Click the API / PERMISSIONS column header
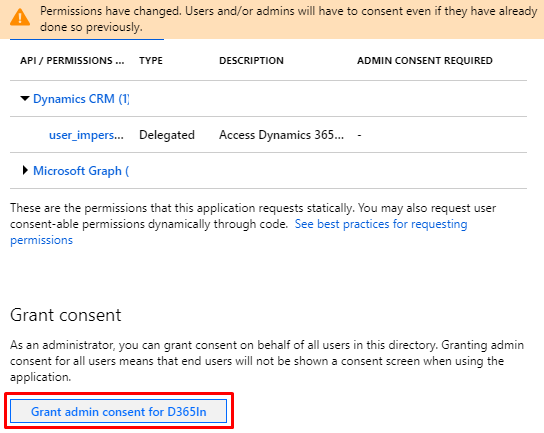The width and height of the screenshot is (544, 433). tap(72, 60)
